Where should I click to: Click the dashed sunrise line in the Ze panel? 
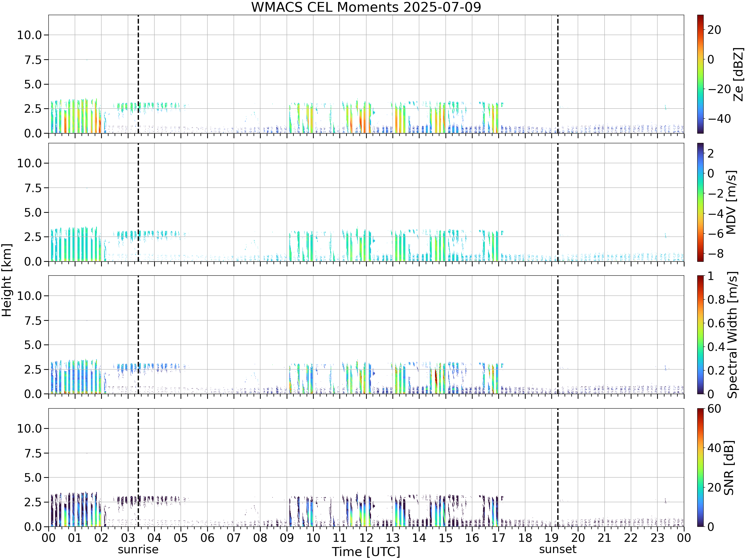(x=138, y=74)
